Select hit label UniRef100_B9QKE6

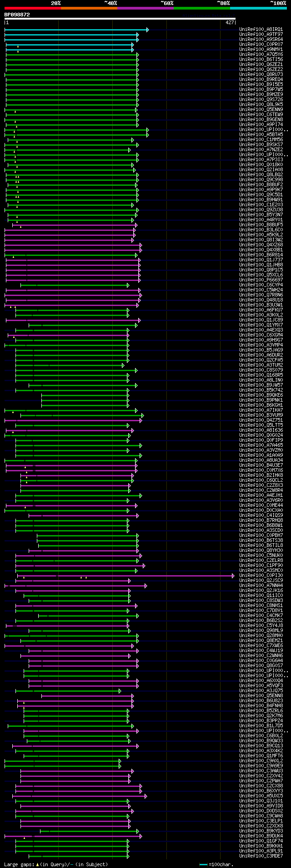click(x=261, y=395)
